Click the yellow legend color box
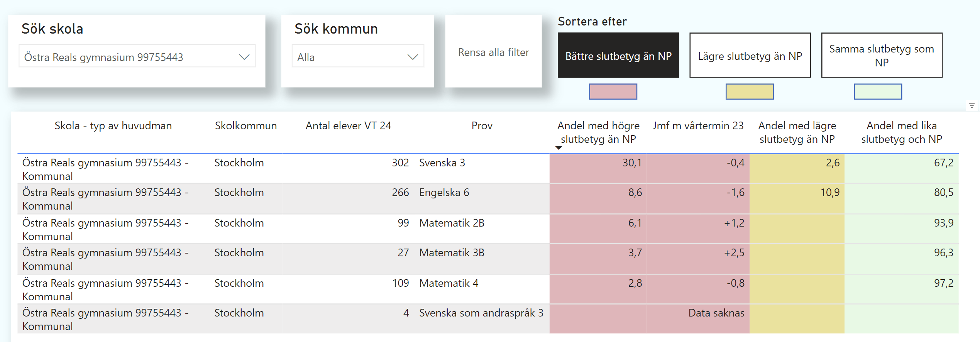This screenshot has height=342, width=980. pos(749,92)
